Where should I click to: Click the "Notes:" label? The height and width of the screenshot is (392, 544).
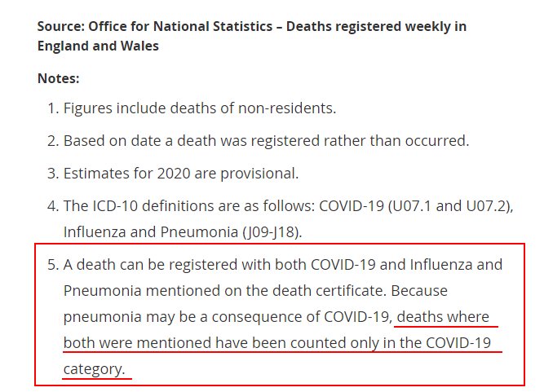[60, 79]
